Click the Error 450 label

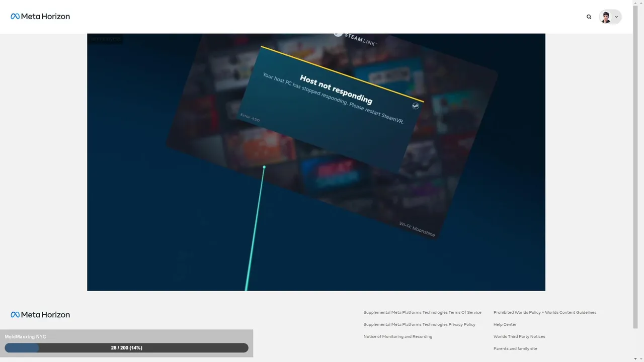250,117
